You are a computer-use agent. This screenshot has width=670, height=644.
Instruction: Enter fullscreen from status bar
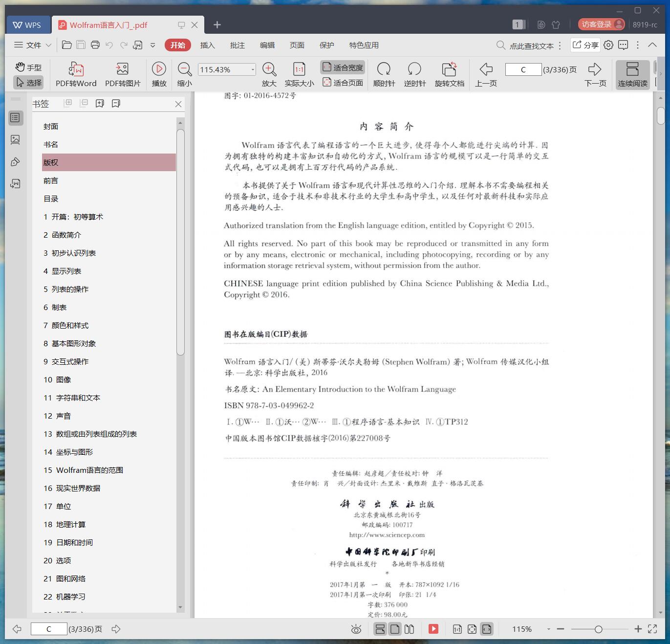click(652, 629)
